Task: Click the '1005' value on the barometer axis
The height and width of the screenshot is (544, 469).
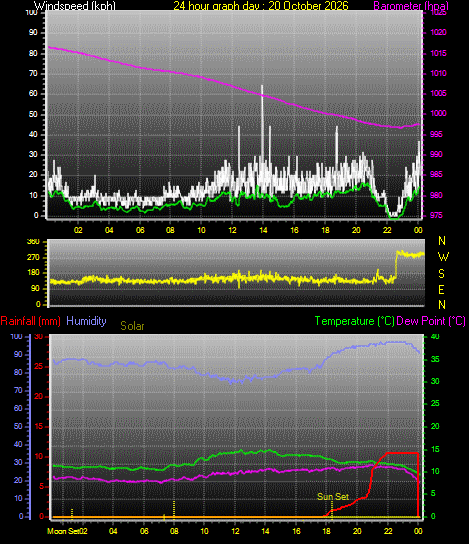Action: [x=438, y=93]
